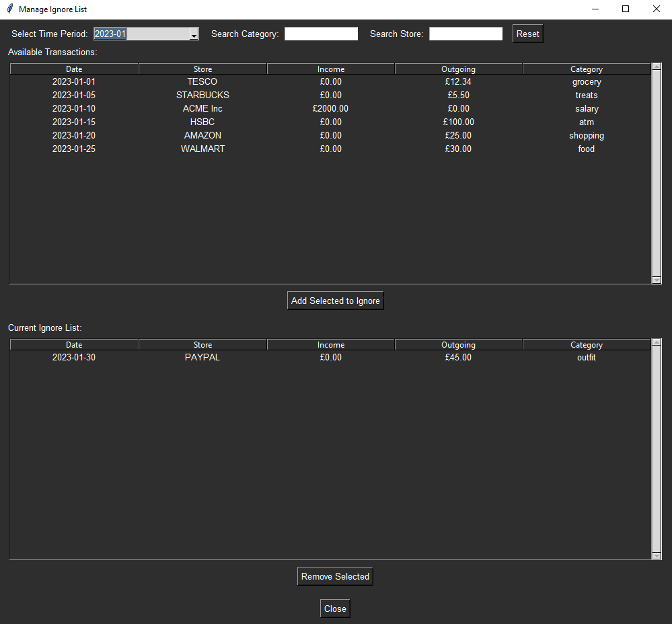Click the date 2023-01-10
Screen dimensions: 672x624
(74, 108)
